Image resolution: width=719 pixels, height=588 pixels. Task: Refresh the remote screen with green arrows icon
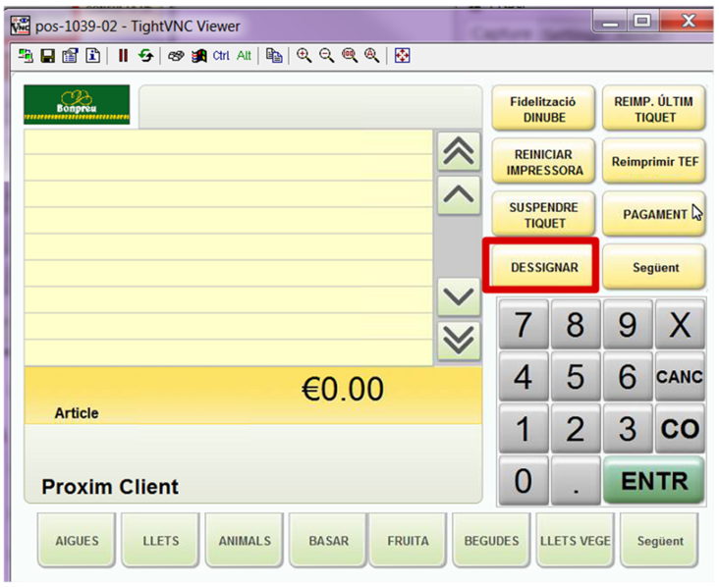tap(144, 56)
